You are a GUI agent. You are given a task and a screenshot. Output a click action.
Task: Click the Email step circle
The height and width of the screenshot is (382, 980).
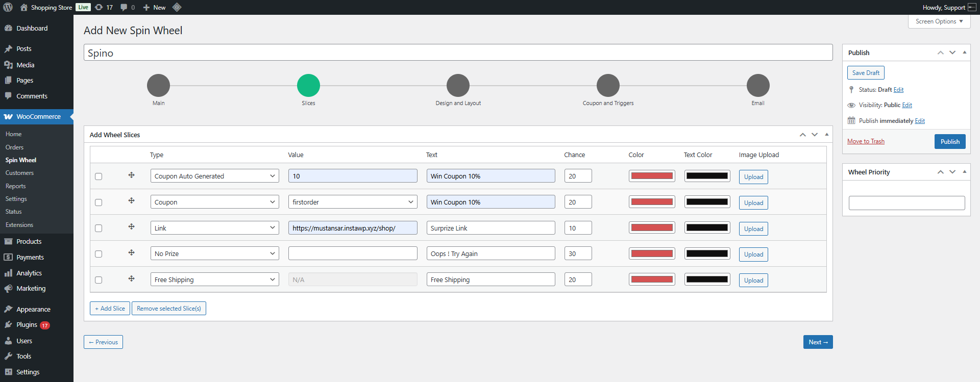(x=758, y=85)
